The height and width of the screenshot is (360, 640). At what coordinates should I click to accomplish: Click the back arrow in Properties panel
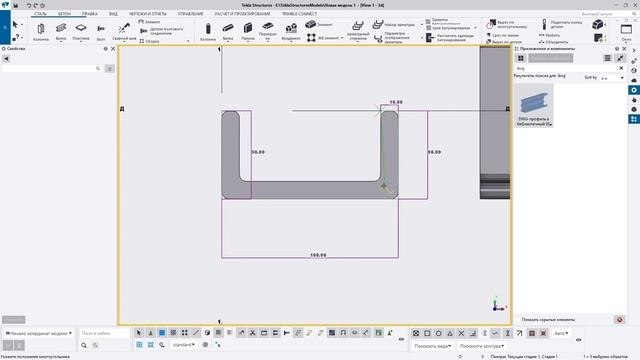[x=6, y=59]
